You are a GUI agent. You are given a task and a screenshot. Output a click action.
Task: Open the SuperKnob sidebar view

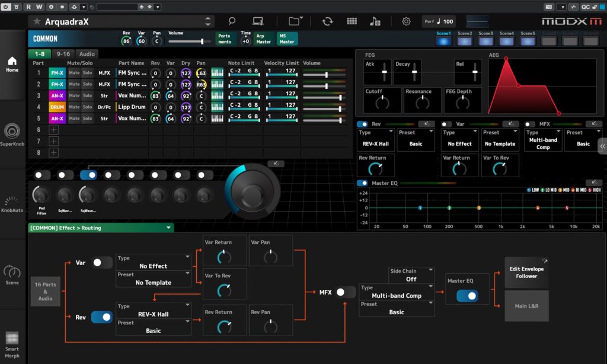(x=12, y=135)
